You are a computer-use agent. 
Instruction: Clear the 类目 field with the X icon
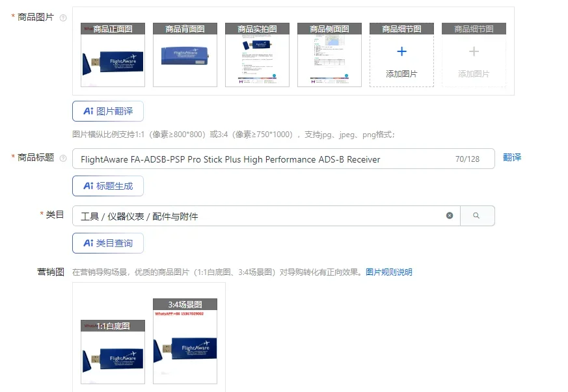point(450,216)
